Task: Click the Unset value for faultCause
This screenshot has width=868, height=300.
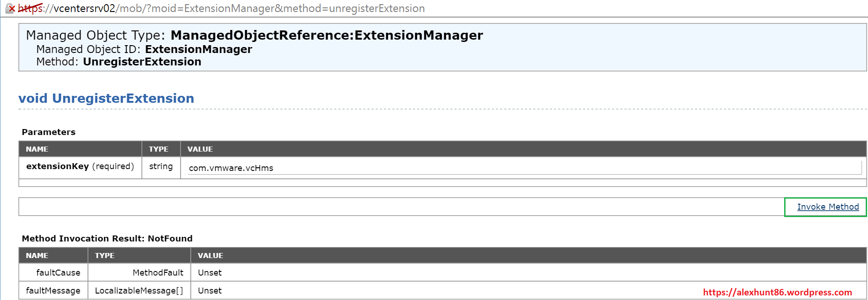Action: click(x=210, y=273)
